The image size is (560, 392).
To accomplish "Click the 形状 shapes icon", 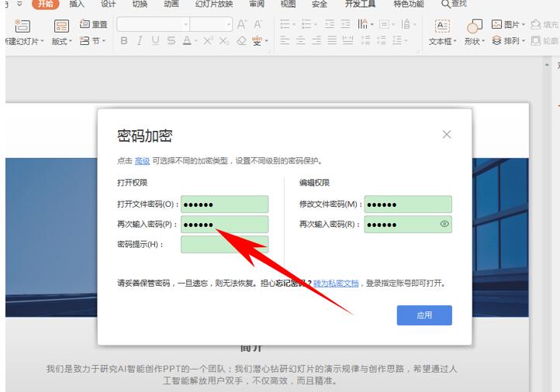I will tap(474, 26).
